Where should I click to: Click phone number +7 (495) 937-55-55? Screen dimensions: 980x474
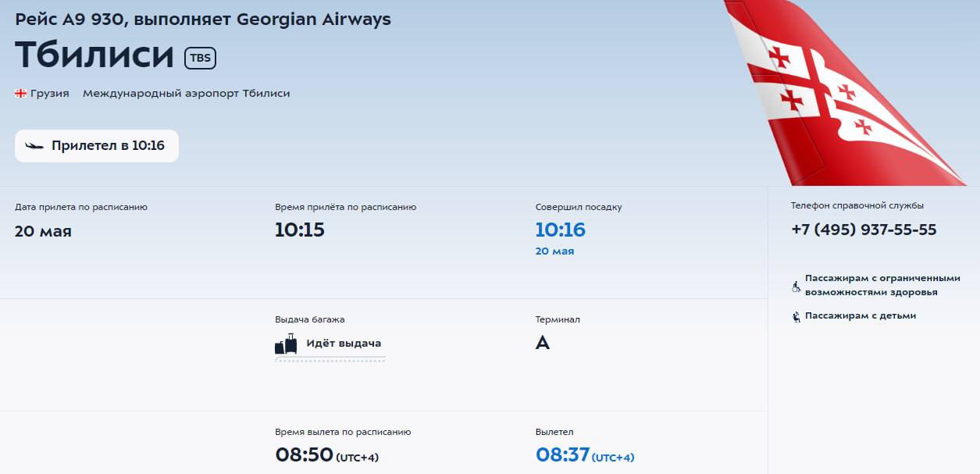[864, 230]
